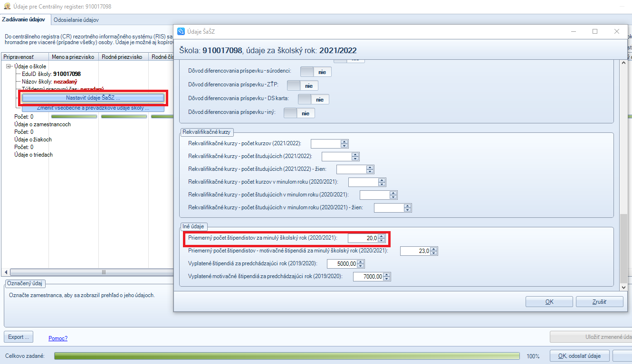Click the Údaje ŠaŠZ dialog title icon
Viewport: 632px width, 364px height.
(x=181, y=32)
